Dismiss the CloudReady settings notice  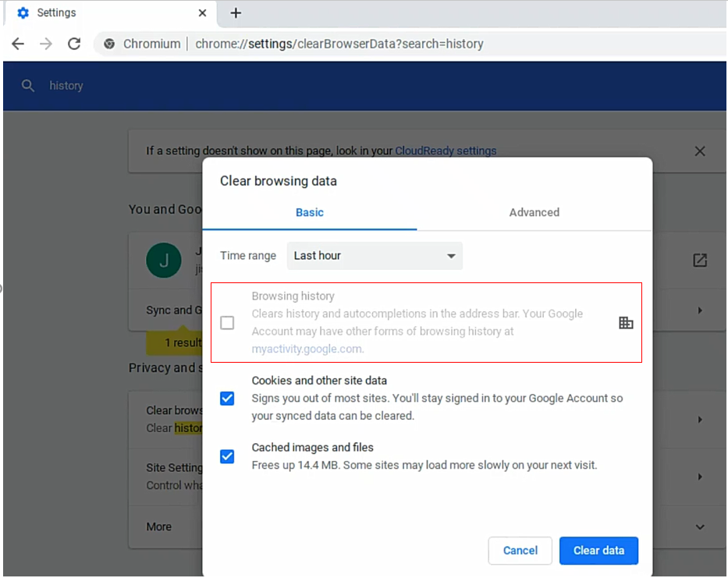tap(699, 151)
